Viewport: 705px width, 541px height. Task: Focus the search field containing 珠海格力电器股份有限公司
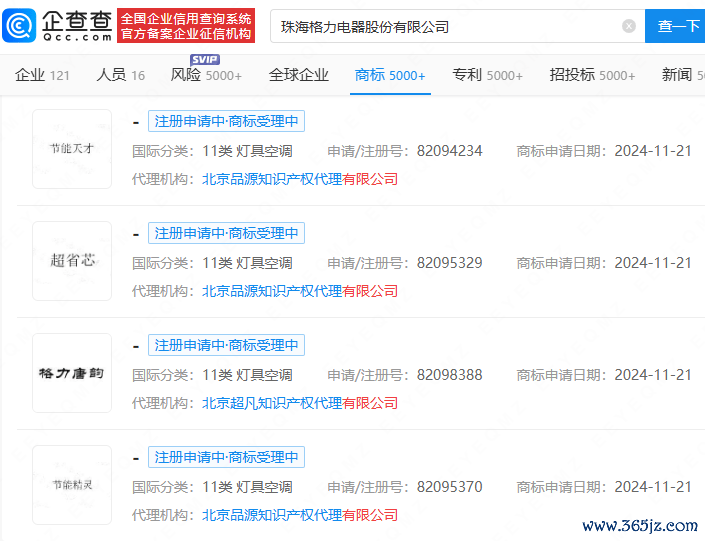(x=457, y=27)
